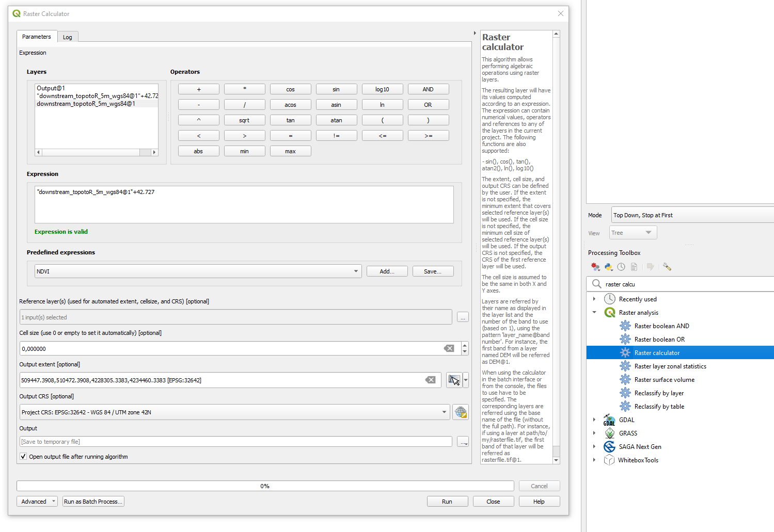Image resolution: width=774 pixels, height=532 pixels.
Task: Clear the Cell size value with the X icon
Action: [449, 348]
